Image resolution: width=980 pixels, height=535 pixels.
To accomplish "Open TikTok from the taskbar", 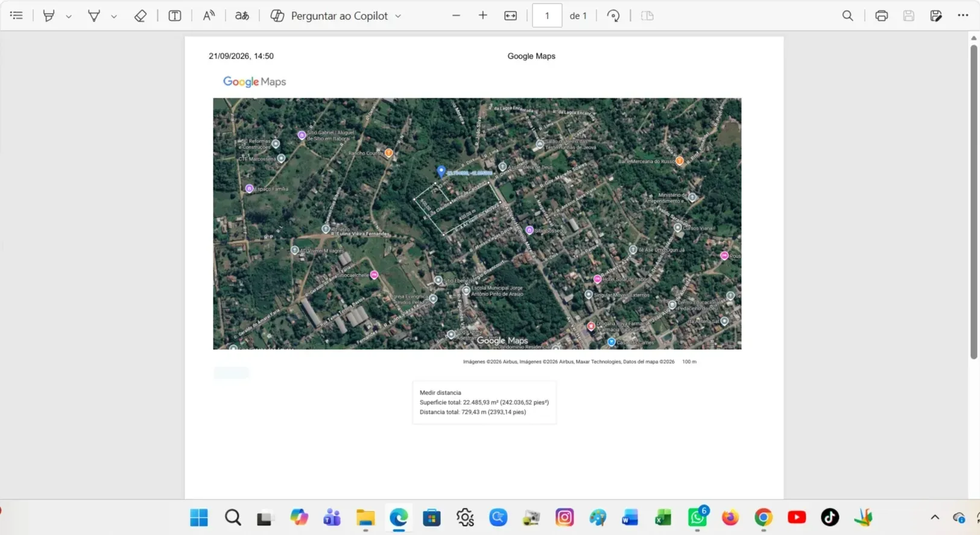I will tap(830, 518).
